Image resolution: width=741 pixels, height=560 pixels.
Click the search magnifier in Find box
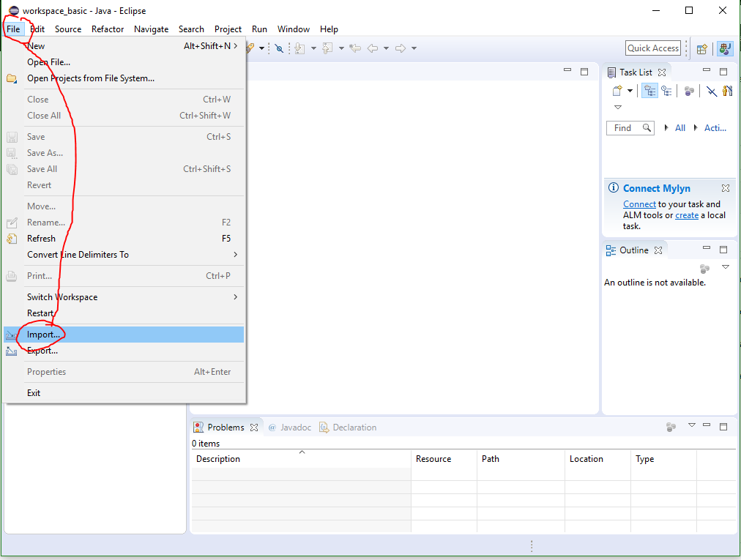click(647, 127)
